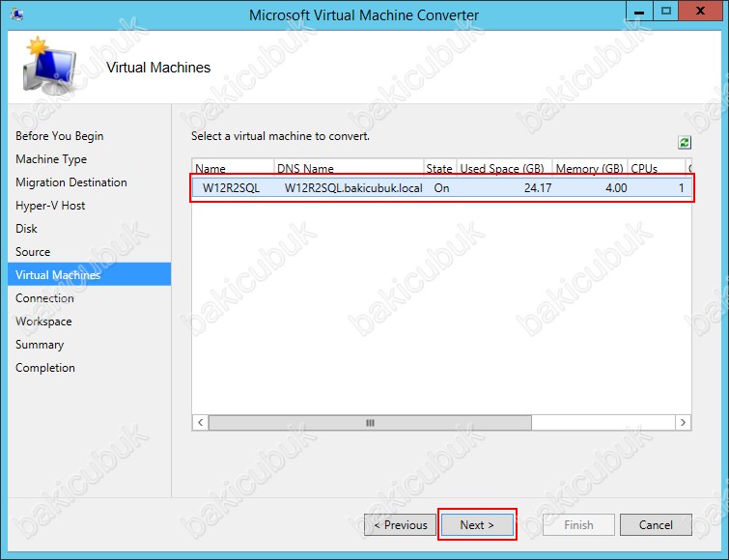Viewport: 729px width, 560px height.
Task: Sort by the DNS Name column header
Action: click(x=349, y=168)
